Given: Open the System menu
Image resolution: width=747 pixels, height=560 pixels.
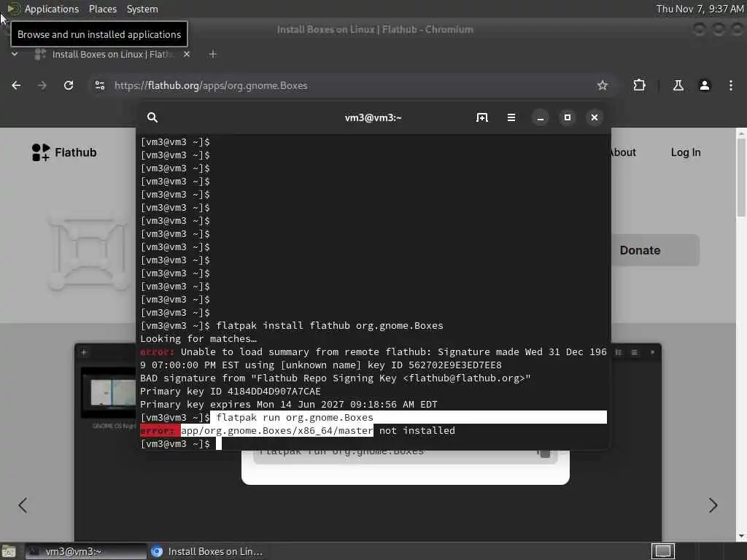Looking at the screenshot, I should (x=142, y=9).
